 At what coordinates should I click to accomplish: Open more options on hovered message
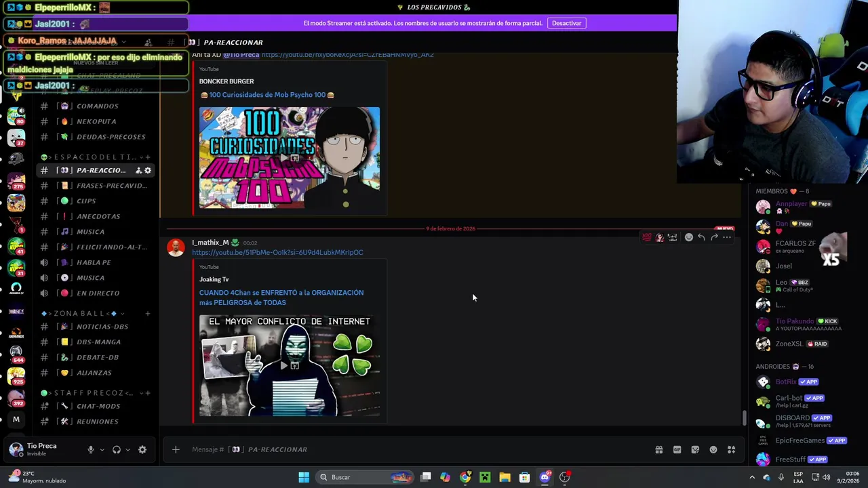(727, 237)
